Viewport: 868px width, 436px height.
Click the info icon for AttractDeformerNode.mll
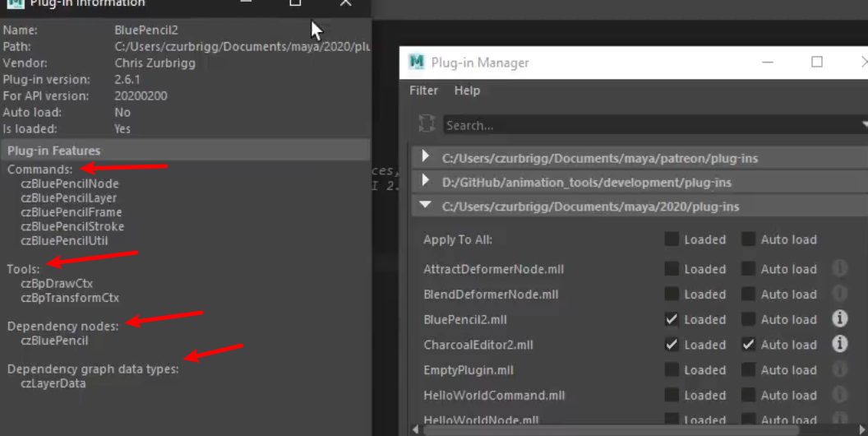839,268
